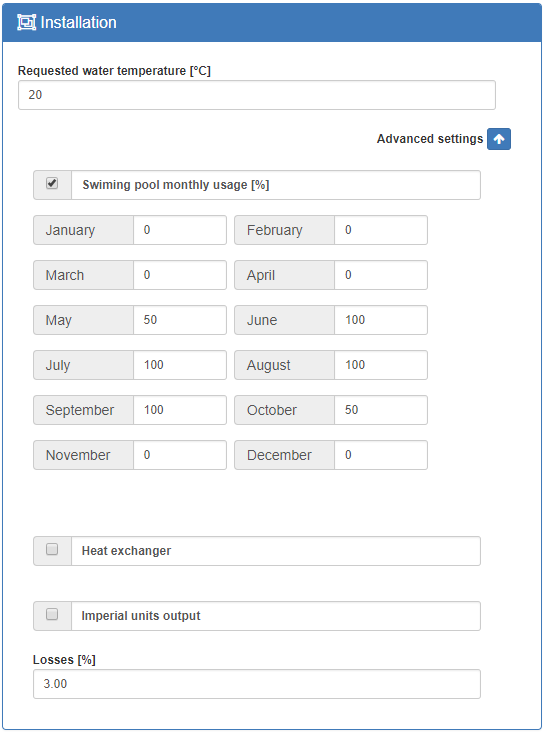Click the Requested water temperature field
The width and height of the screenshot is (546, 732).
click(x=257, y=95)
